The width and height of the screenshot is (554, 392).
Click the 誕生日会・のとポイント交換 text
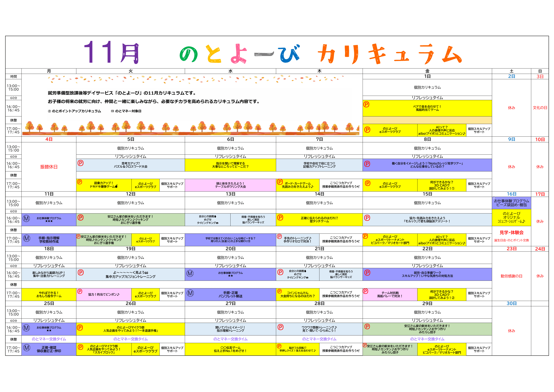point(512,240)
